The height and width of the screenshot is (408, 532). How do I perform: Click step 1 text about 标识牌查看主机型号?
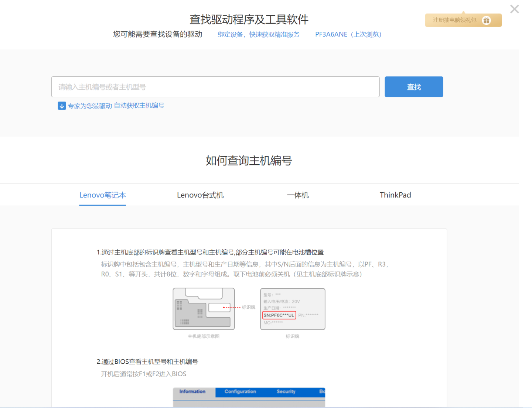click(x=210, y=252)
